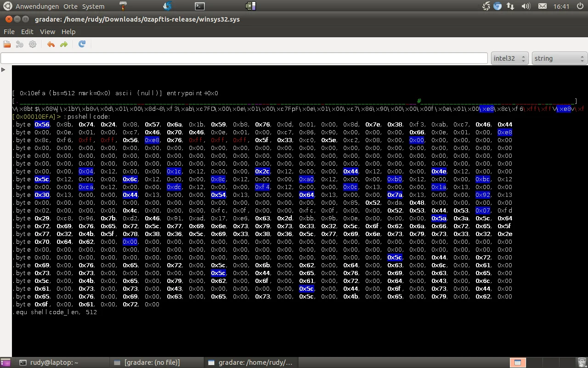Click the blue swirl launcher icon

(x=167, y=6)
